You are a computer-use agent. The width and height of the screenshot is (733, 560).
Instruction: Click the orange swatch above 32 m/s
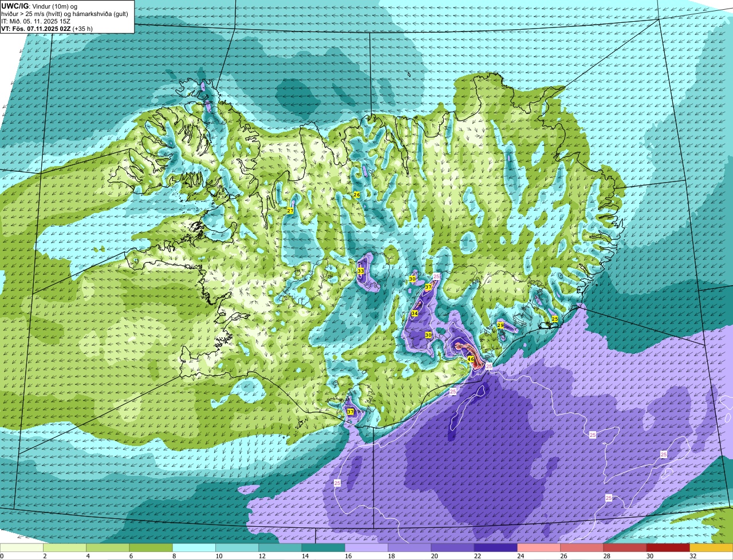point(711,548)
